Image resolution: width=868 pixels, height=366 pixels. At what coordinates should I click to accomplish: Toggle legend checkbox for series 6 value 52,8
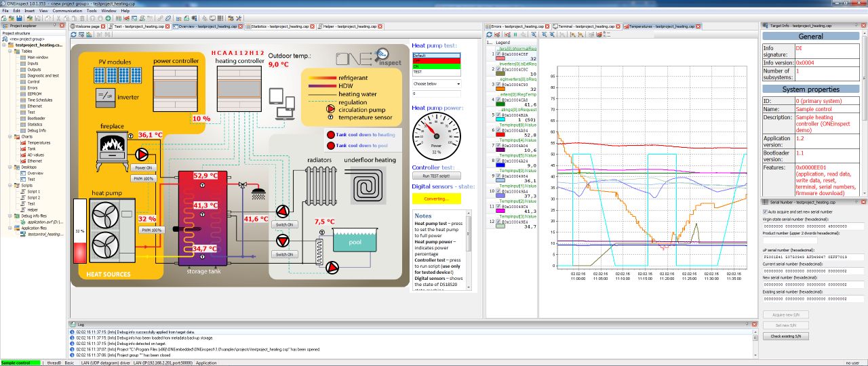pos(498,129)
